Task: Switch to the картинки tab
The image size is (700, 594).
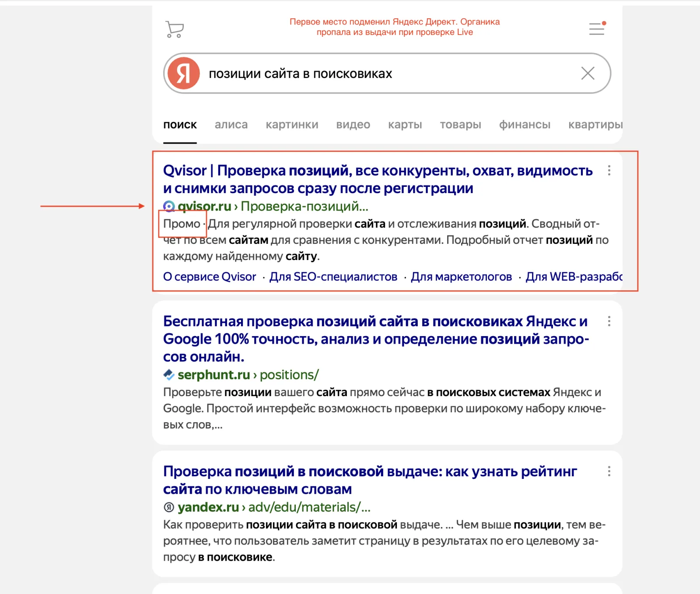Action: [x=292, y=125]
